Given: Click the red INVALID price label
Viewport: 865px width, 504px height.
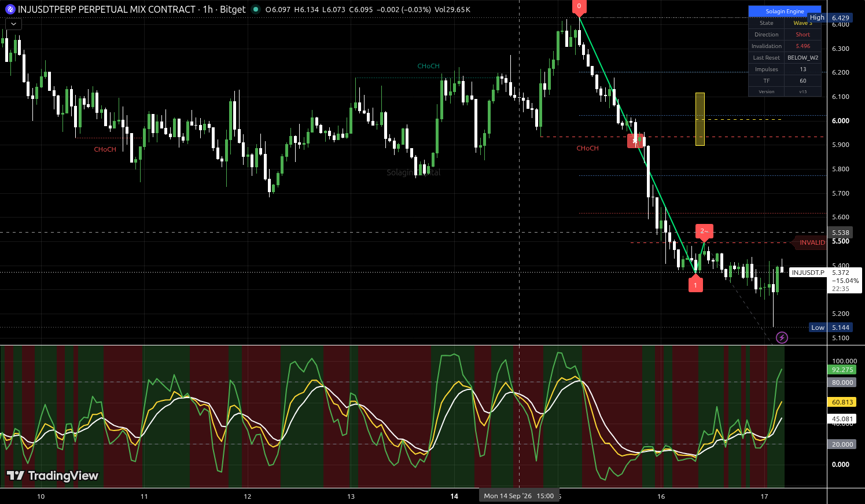Looking at the screenshot, I should pyautogui.click(x=811, y=242).
